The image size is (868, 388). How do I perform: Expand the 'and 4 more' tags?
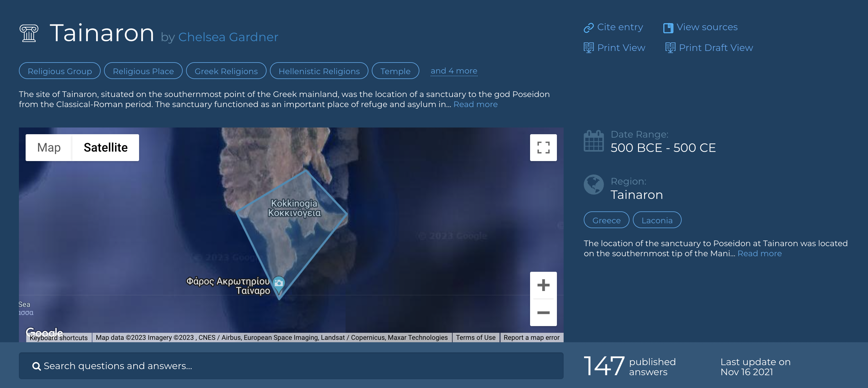click(x=454, y=71)
